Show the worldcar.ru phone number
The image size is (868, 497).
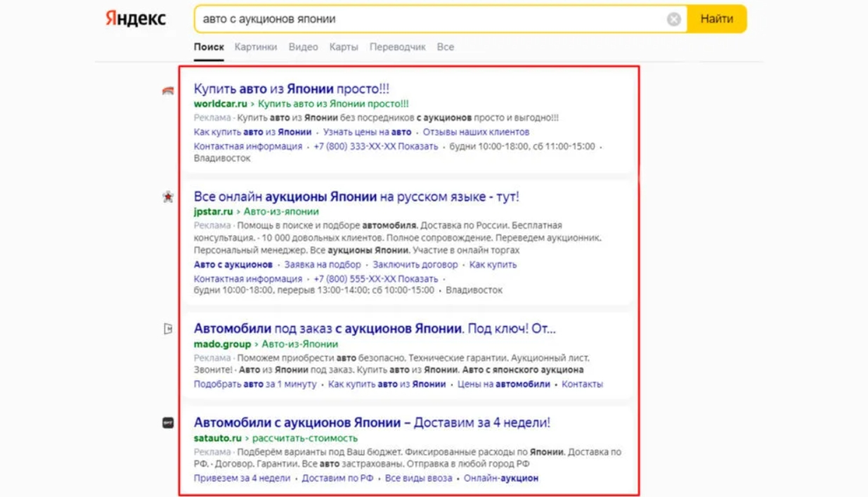pos(420,147)
